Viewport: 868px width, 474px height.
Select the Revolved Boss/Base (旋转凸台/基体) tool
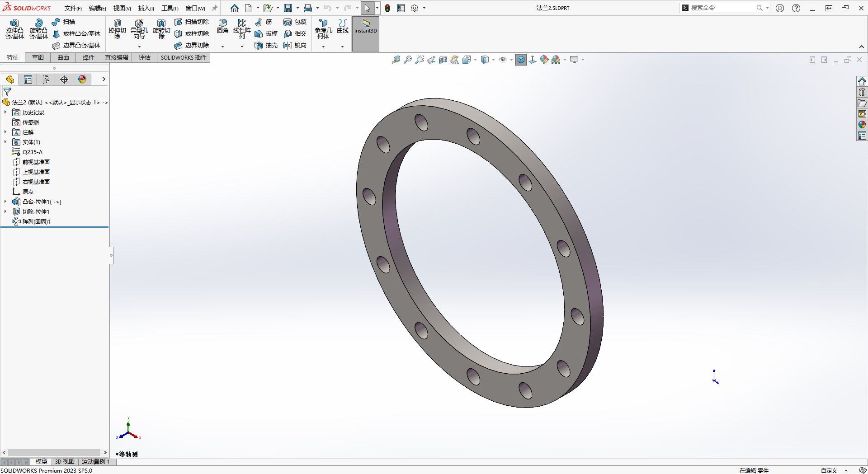38,29
